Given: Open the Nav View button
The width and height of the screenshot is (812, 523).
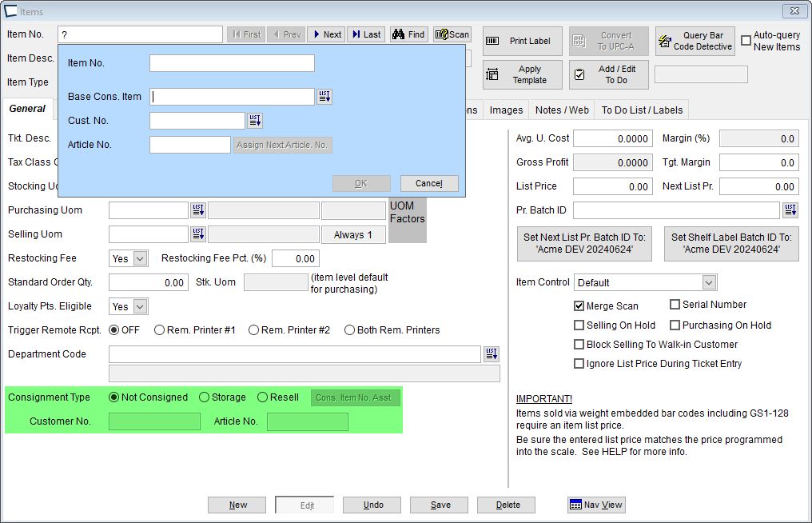Looking at the screenshot, I should coord(596,505).
